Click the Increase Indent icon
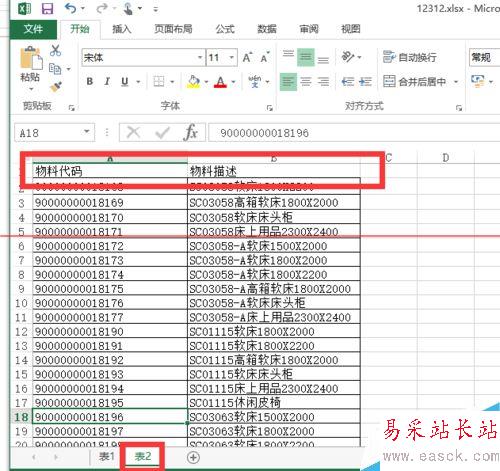 point(366,81)
